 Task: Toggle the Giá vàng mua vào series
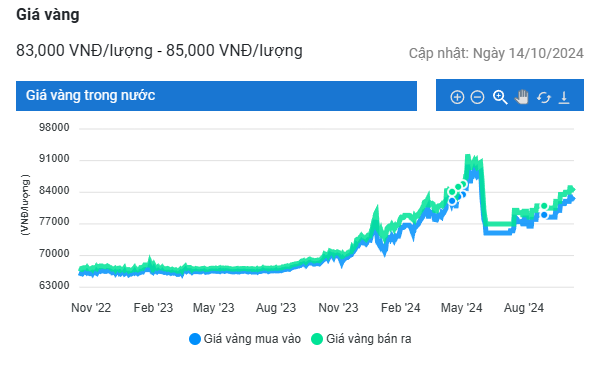point(245,338)
